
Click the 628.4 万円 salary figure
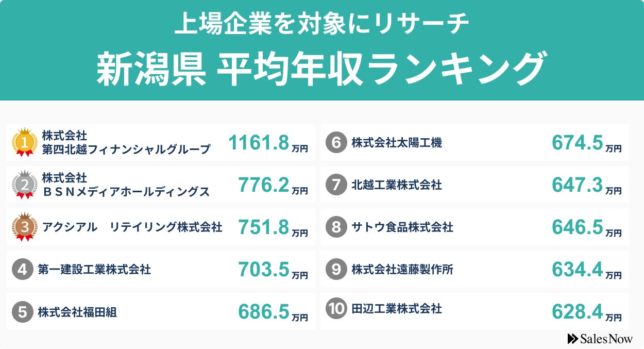586,311
